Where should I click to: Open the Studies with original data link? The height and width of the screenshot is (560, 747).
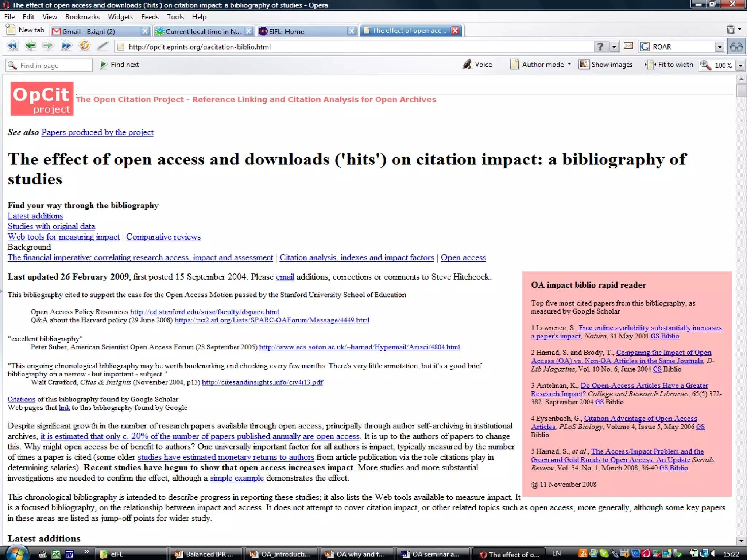tap(51, 226)
